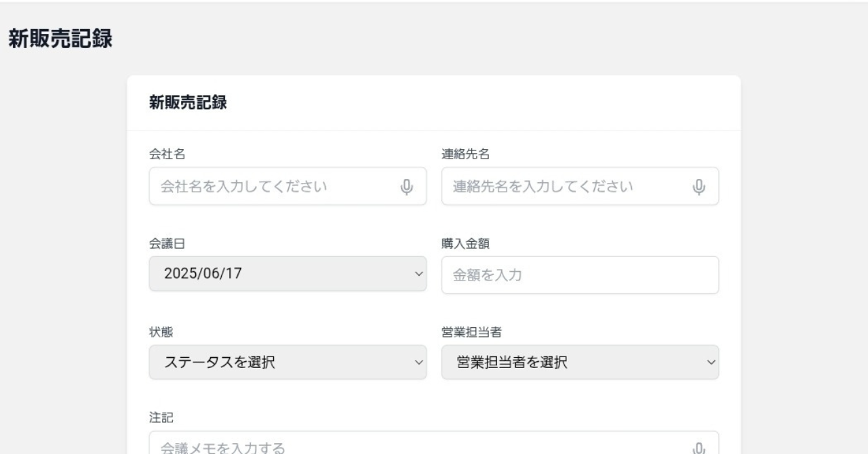
Task: Activate voice input for 連絡先名 field
Action: [699, 186]
